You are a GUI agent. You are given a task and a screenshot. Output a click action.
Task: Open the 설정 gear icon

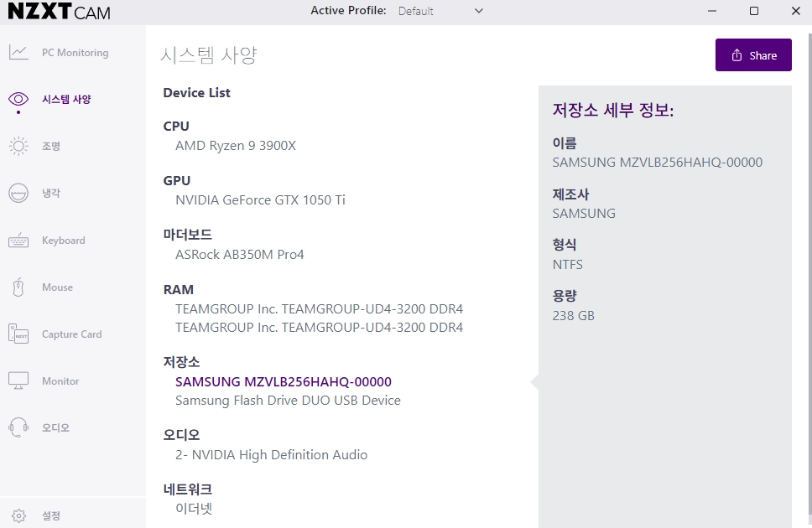pos(18,515)
